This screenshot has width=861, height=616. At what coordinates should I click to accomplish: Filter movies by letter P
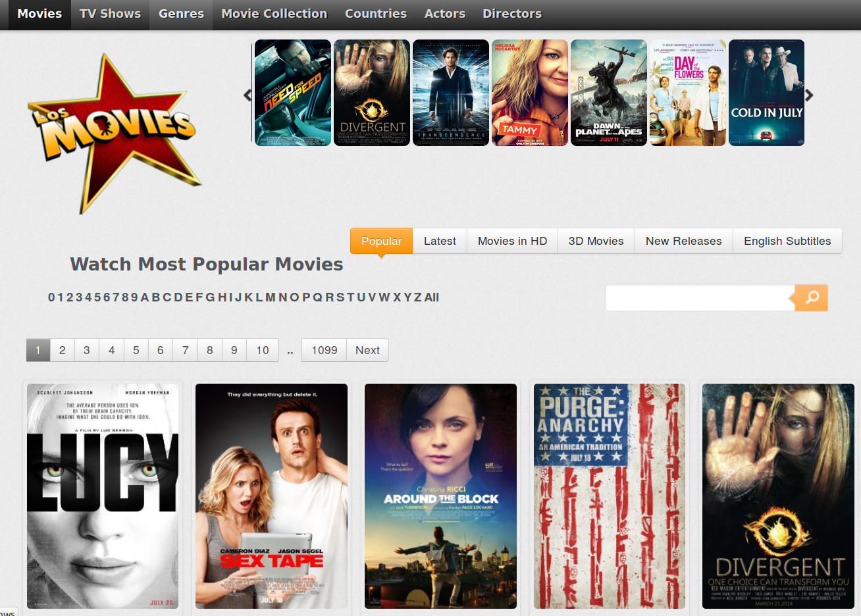pos(305,297)
